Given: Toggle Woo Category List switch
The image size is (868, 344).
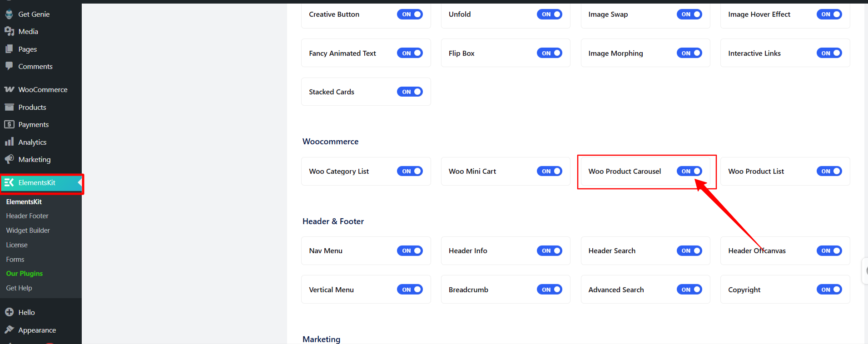Looking at the screenshot, I should pyautogui.click(x=410, y=171).
